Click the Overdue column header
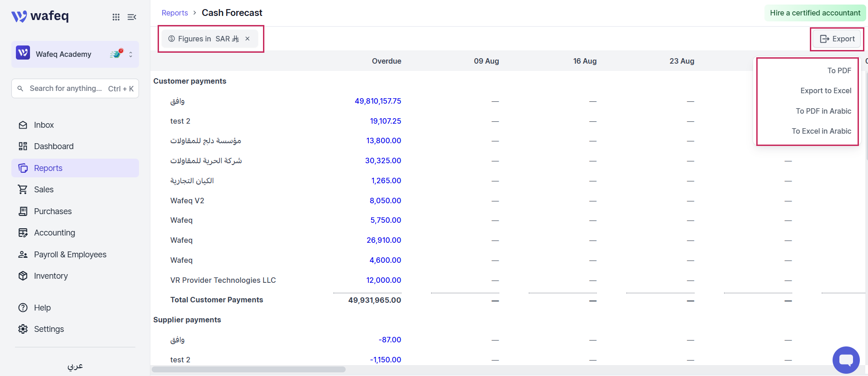 point(387,61)
